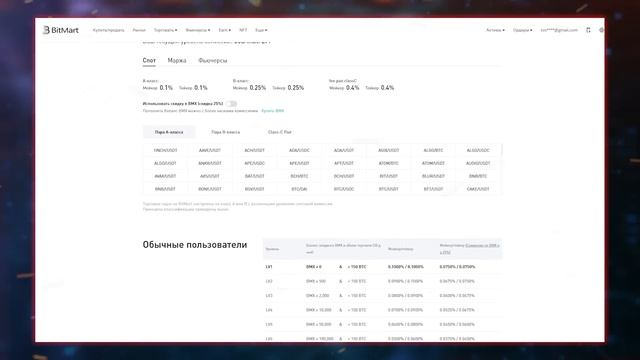Open the Купить/продать nav link
Viewport: 640px width, 360px height.
108,30
